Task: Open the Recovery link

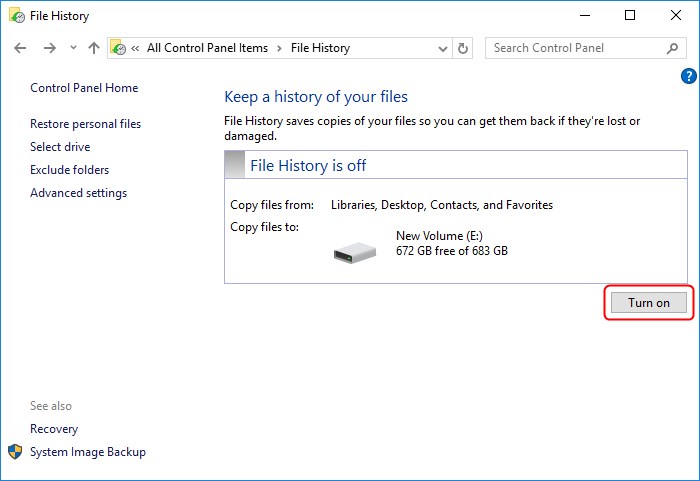Action: [x=54, y=429]
